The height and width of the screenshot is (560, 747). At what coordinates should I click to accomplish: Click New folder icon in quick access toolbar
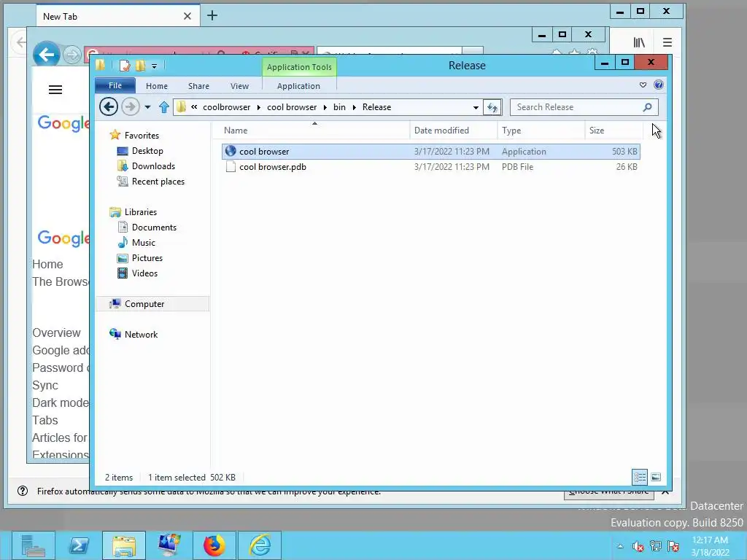pyautogui.click(x=141, y=66)
